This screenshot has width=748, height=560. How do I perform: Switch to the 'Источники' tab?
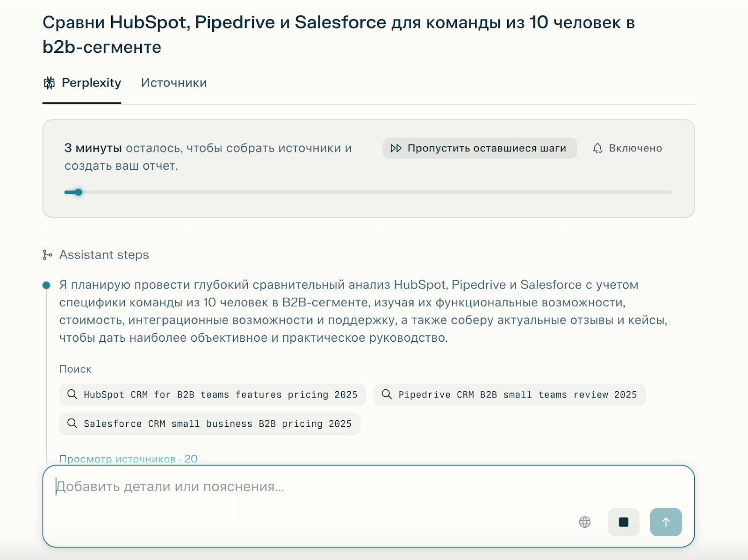(173, 83)
